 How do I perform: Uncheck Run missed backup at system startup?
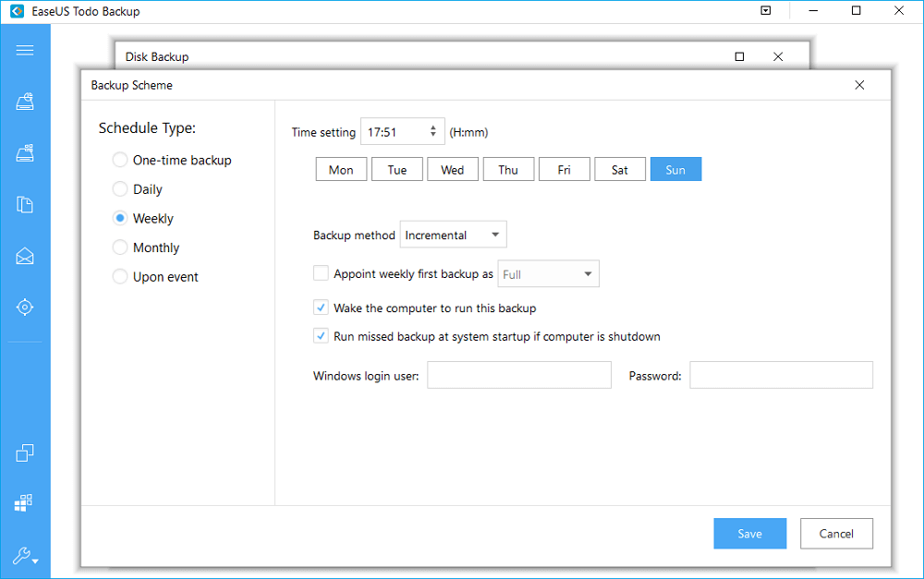point(321,336)
